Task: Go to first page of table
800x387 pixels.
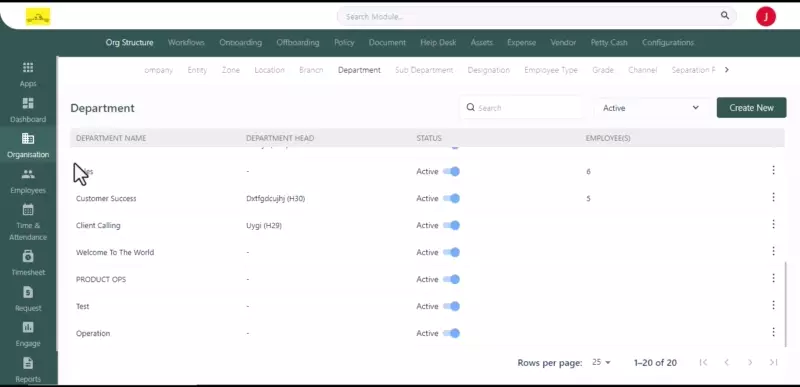Action: pyautogui.click(x=703, y=362)
